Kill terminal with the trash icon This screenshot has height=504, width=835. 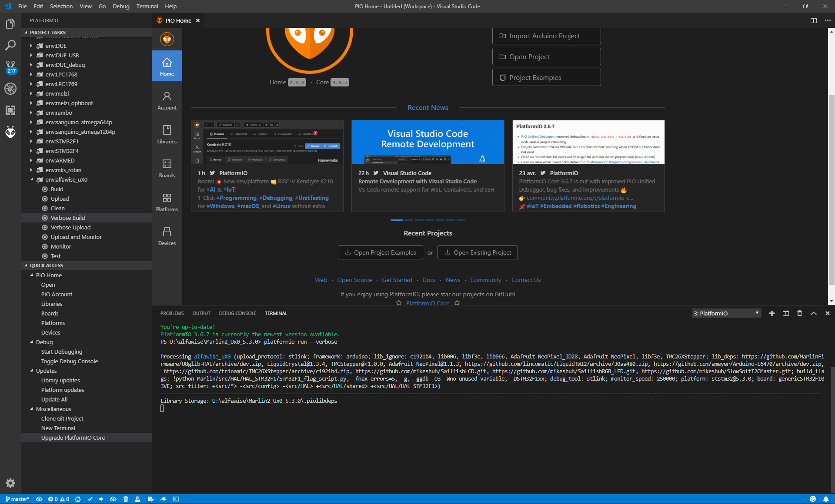click(799, 313)
